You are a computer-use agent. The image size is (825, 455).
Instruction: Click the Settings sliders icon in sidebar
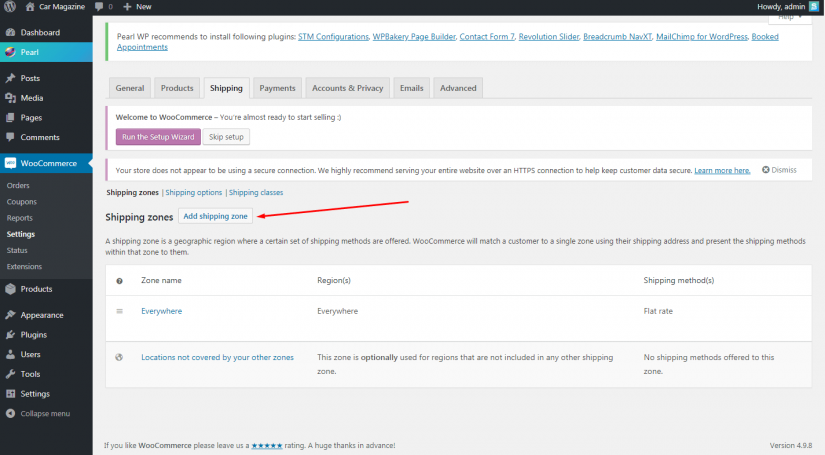tap(11, 393)
